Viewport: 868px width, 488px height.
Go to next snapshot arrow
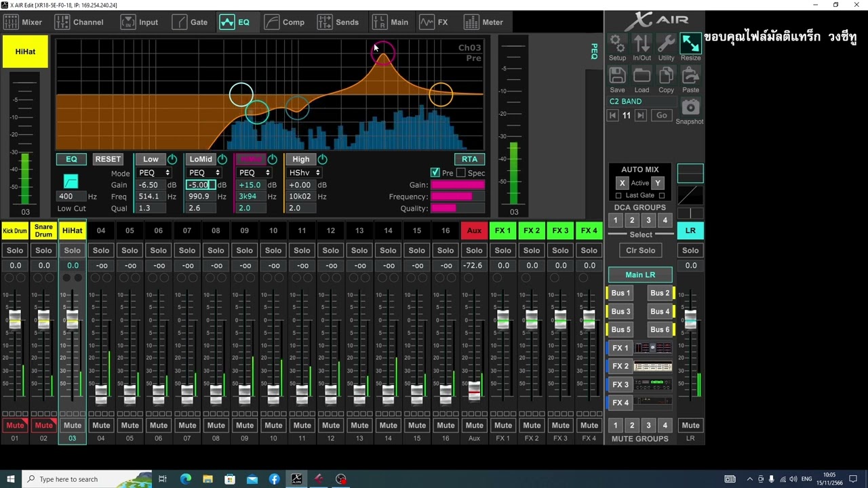coord(640,116)
